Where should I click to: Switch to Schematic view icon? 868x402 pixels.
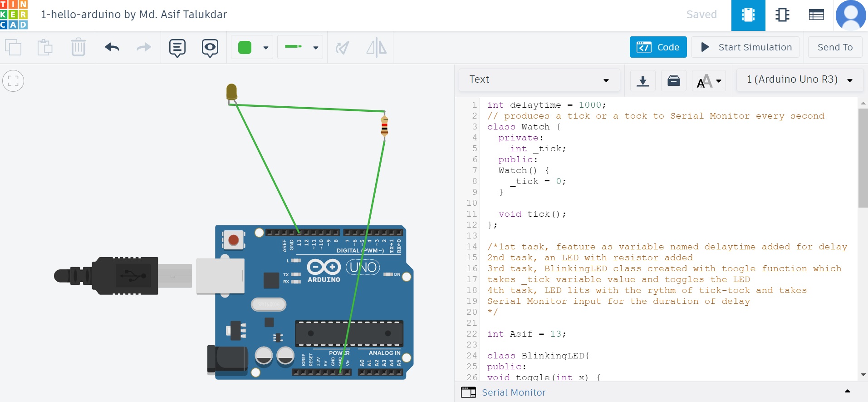coord(782,15)
